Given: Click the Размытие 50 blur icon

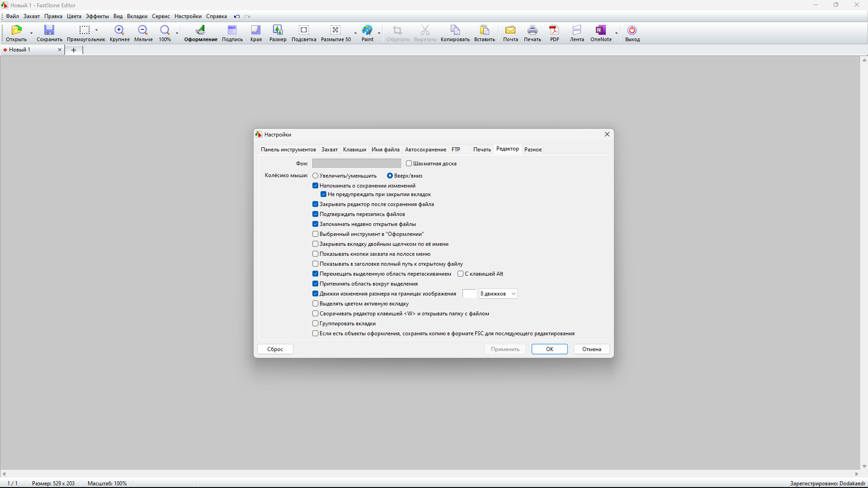Looking at the screenshot, I should click(x=335, y=31).
